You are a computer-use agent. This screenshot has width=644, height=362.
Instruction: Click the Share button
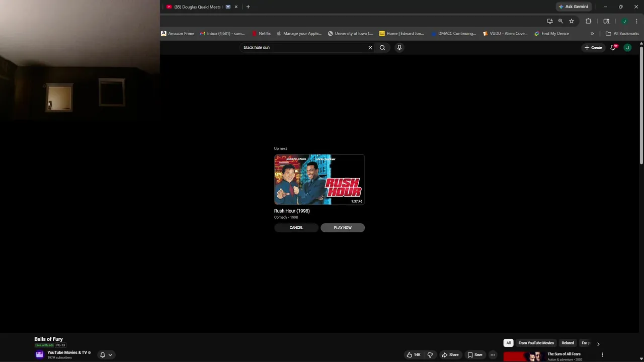(450, 355)
